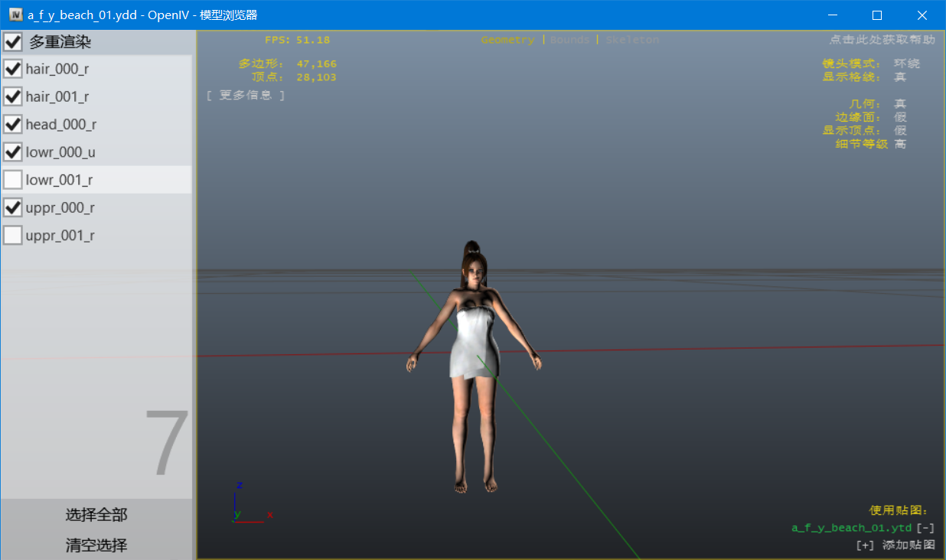Remove texture with [-] next to a_f_y_beach_01.ytd
The width and height of the screenshot is (946, 560).
pos(926,528)
